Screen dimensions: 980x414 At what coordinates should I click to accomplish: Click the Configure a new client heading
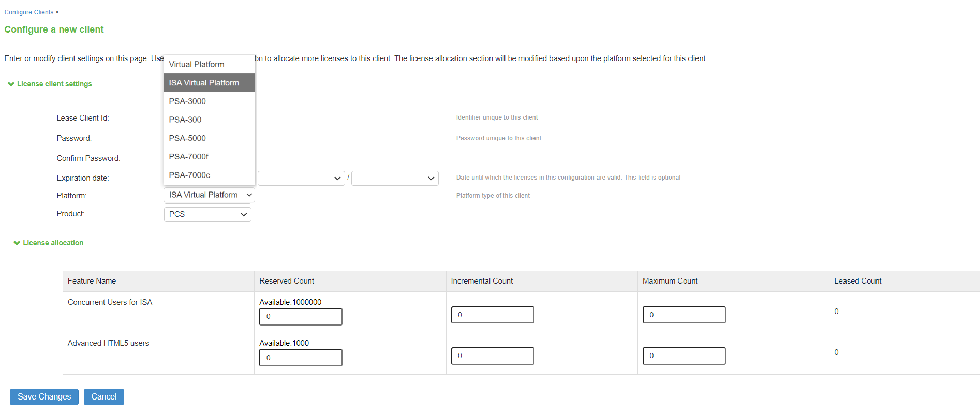pyautogui.click(x=54, y=29)
